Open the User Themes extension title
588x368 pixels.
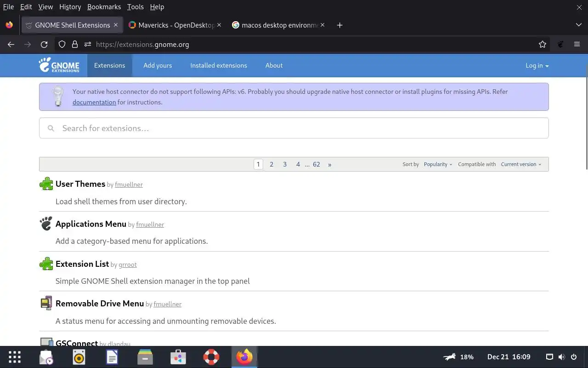(80, 184)
